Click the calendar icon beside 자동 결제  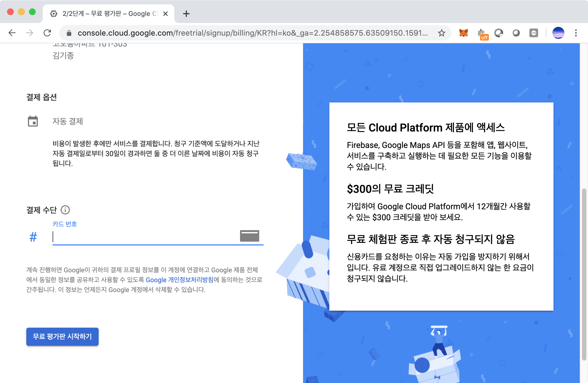[33, 121]
